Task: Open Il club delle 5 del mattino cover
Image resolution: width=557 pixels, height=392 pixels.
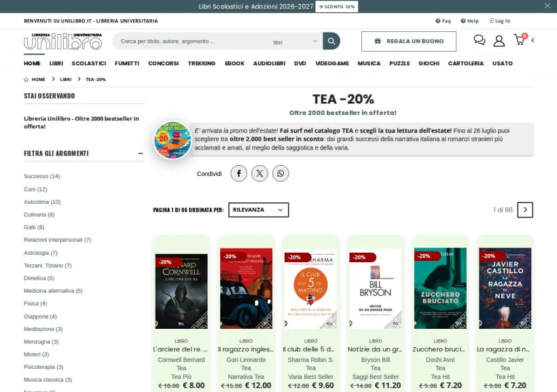Action: 310,289
